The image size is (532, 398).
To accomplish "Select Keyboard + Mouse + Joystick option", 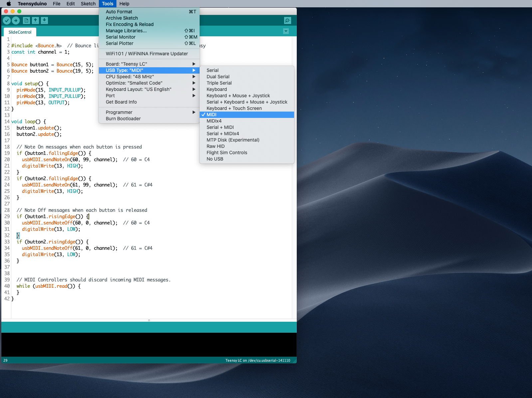I will point(247,96).
